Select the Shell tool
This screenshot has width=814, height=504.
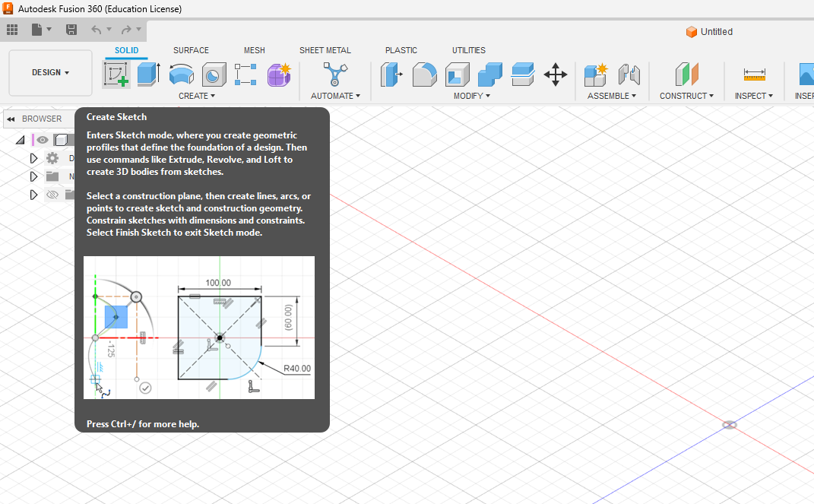tap(458, 74)
